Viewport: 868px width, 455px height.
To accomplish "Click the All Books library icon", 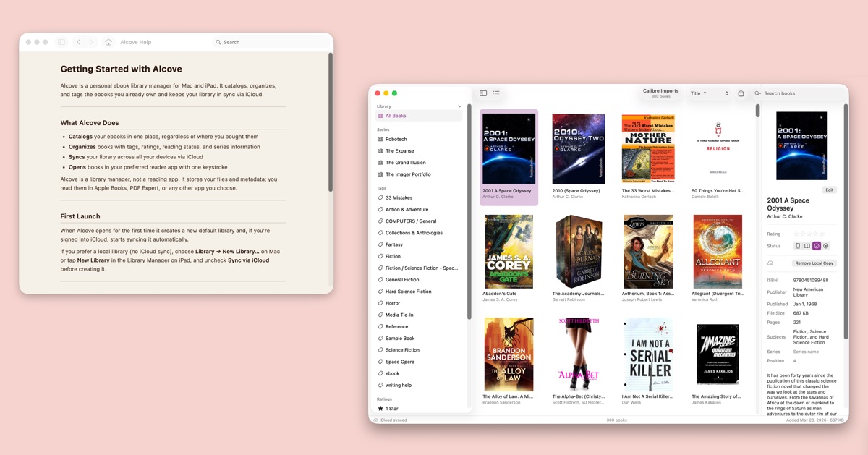I will coord(380,116).
